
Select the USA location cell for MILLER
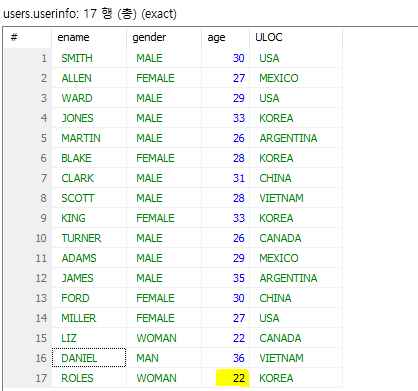point(296,318)
